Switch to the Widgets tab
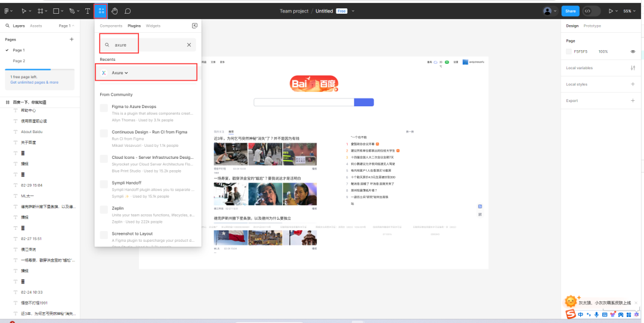This screenshot has height=323, width=644. coord(153,26)
